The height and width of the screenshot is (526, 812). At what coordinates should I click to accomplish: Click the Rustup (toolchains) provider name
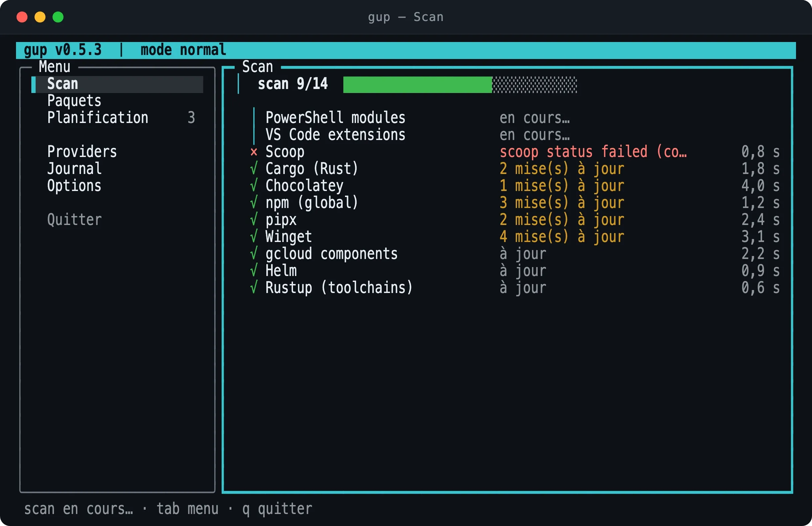[339, 288]
